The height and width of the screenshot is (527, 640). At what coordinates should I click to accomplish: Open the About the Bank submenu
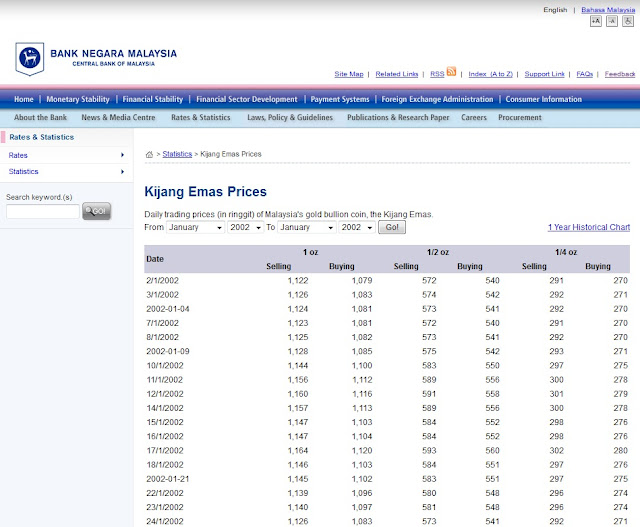click(x=40, y=118)
